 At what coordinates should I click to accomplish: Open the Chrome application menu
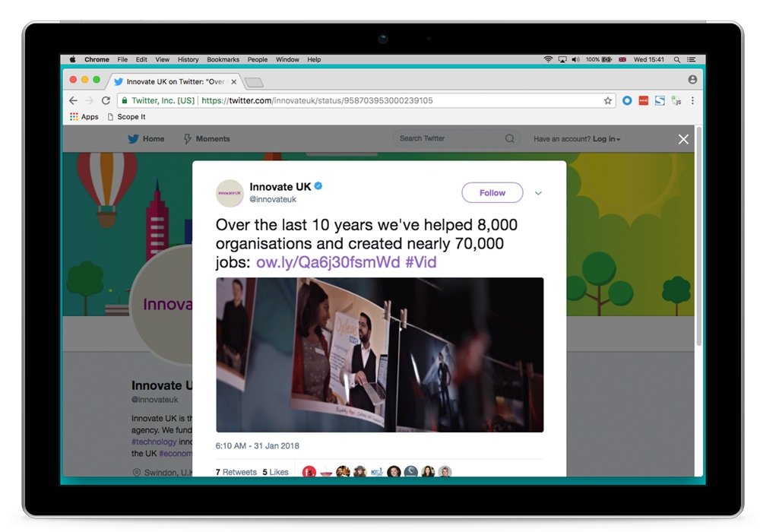[97, 59]
